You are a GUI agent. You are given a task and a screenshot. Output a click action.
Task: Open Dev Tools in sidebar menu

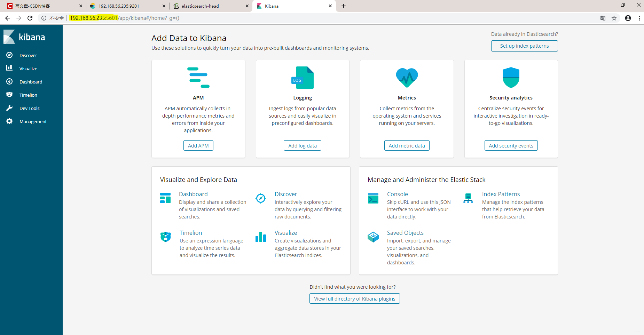pos(29,108)
